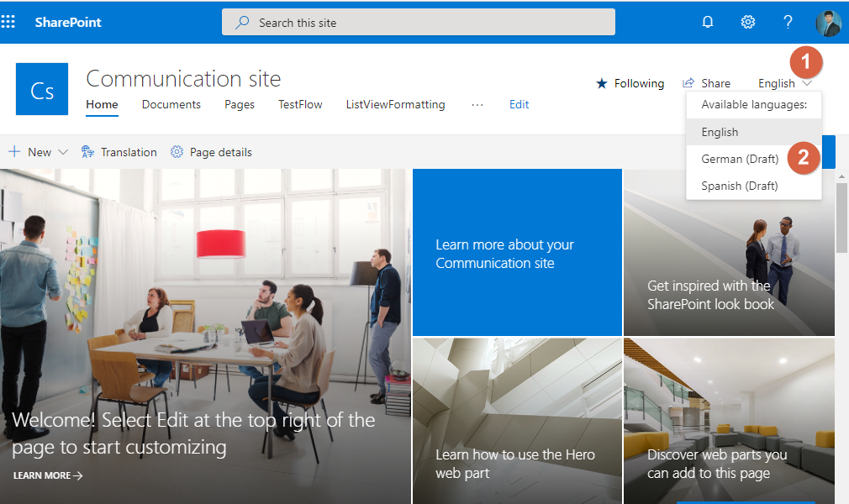Click the Following button label
Screen dimensions: 849x504
(x=639, y=83)
